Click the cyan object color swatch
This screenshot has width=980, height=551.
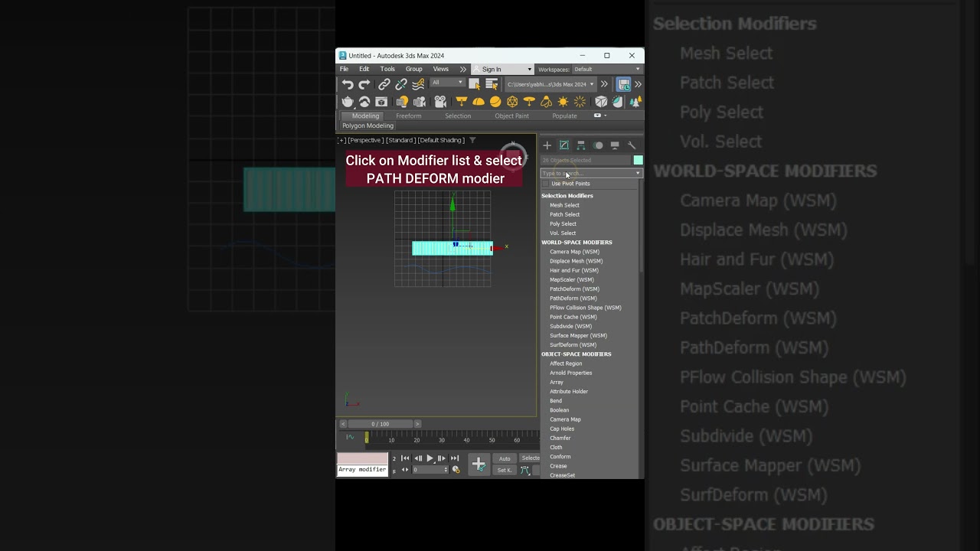point(638,160)
